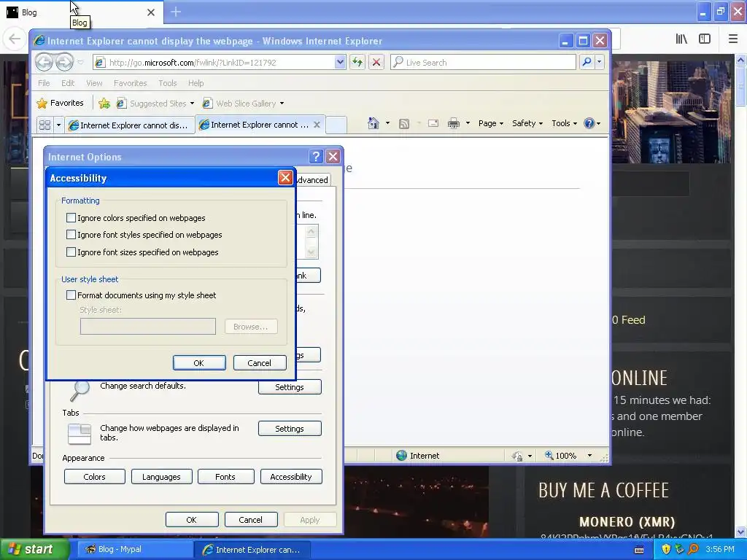Open Favorites center star button

(61, 103)
